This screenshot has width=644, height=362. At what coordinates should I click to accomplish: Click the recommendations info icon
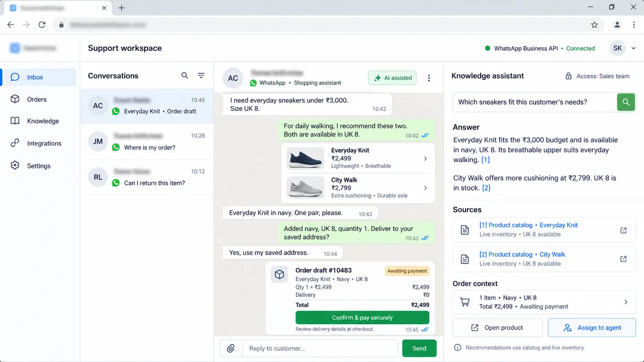pos(458,348)
